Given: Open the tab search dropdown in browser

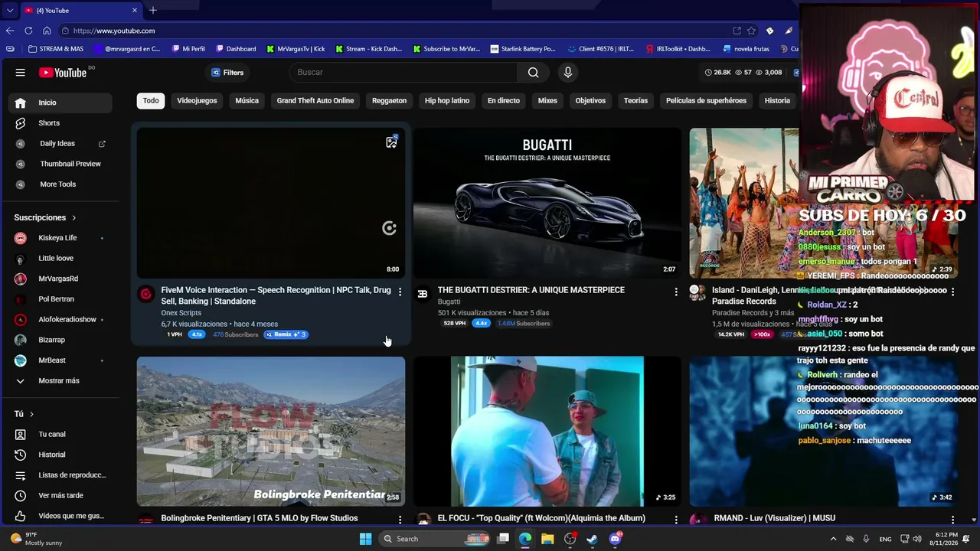Looking at the screenshot, I should click(x=10, y=11).
